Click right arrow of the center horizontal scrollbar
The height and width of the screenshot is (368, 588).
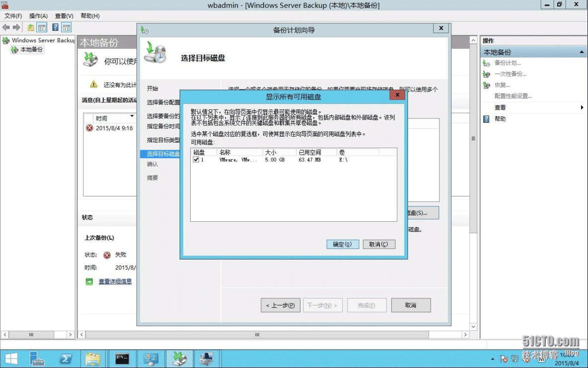point(465,335)
